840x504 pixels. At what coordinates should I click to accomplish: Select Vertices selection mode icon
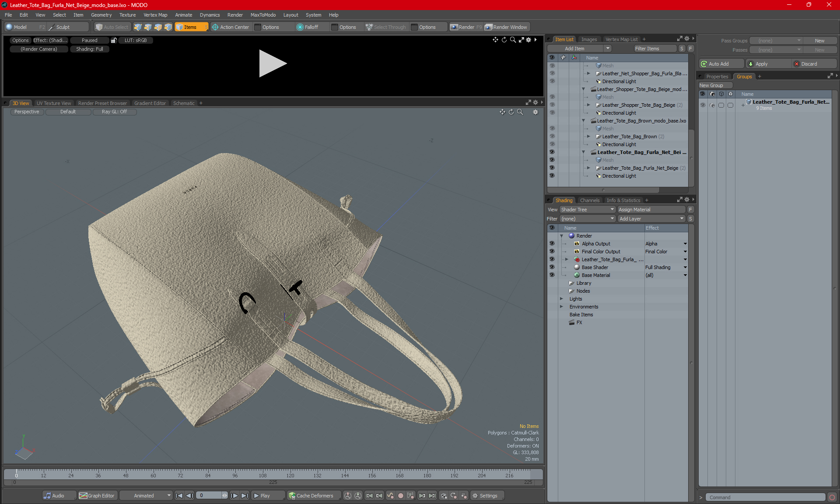(138, 27)
